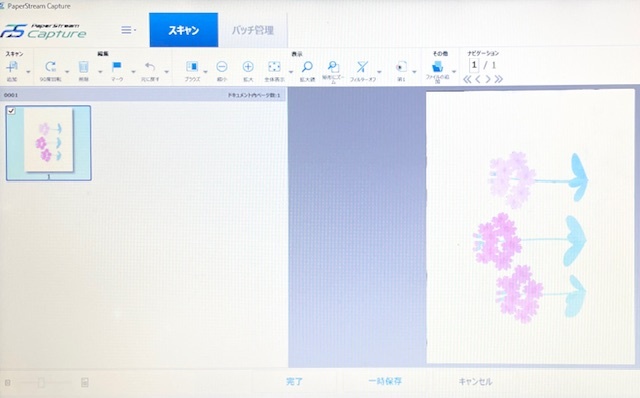Click the Undo (元に戻す) icon

[x=150, y=67]
